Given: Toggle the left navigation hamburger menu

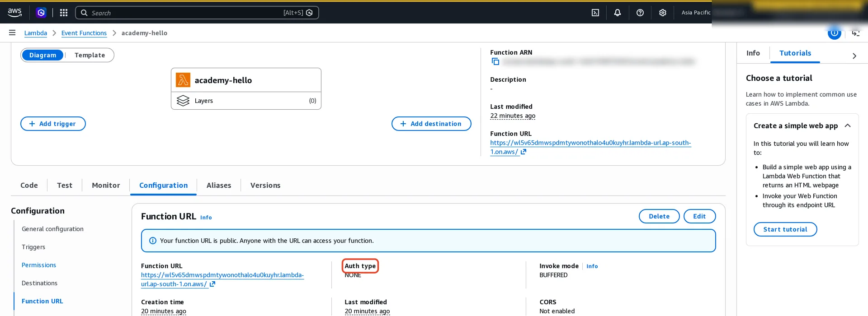Looking at the screenshot, I should coord(12,33).
